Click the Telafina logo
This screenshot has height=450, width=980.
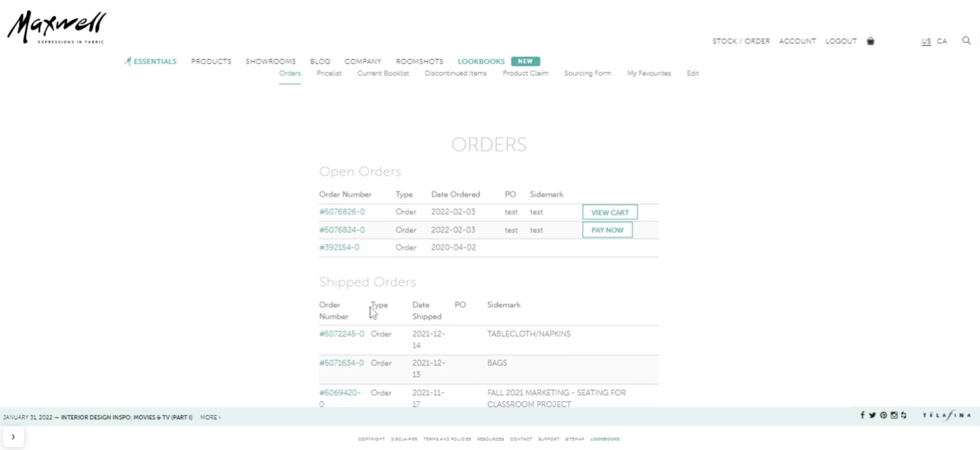coord(946,415)
